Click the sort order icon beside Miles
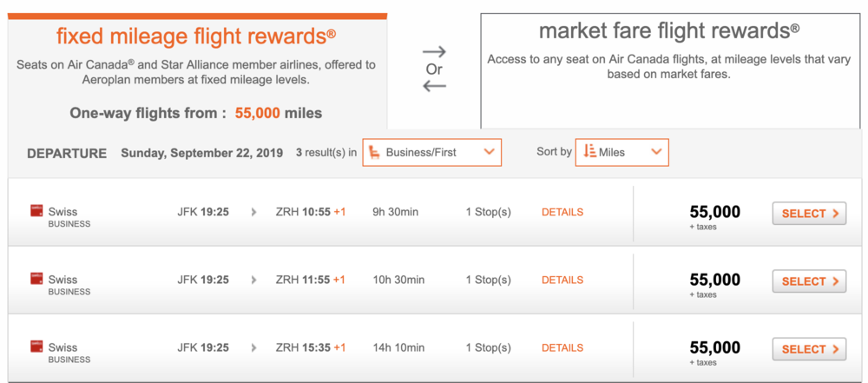Screen dimensions: 868x383 (589, 152)
